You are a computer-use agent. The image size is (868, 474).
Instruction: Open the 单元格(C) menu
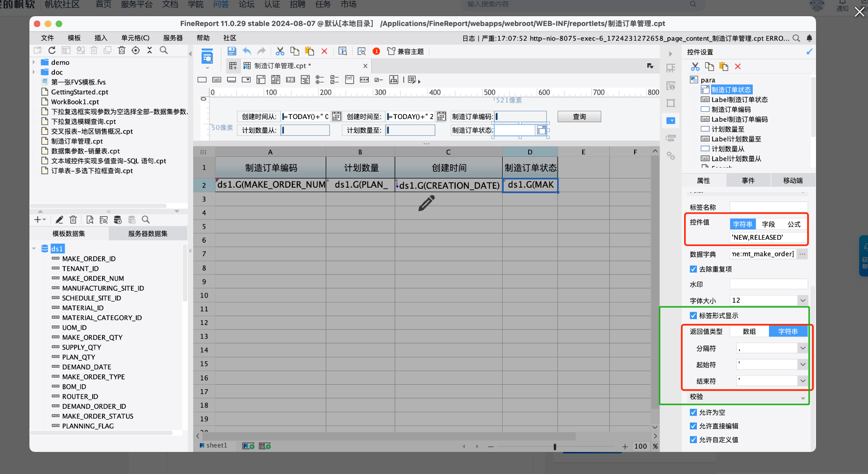pos(135,38)
